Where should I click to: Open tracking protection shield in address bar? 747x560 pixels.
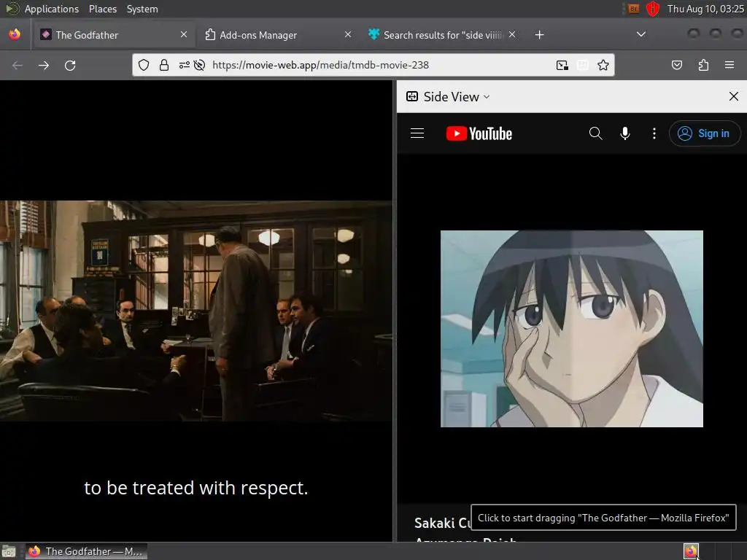(x=144, y=65)
